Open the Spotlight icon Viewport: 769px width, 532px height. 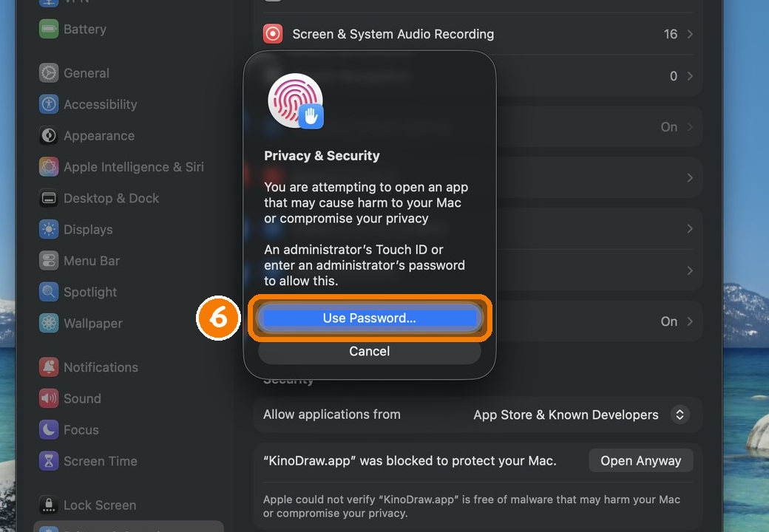(x=49, y=292)
